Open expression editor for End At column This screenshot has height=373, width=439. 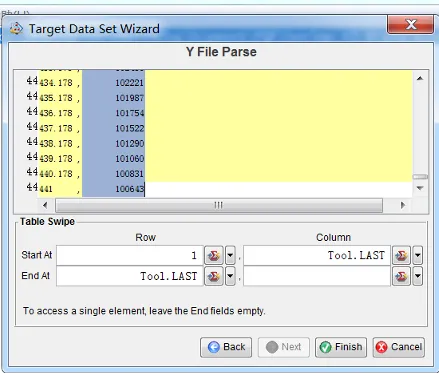click(401, 276)
